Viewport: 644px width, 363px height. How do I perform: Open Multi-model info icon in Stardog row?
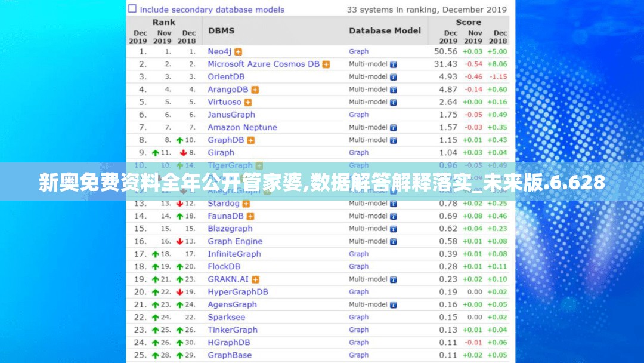394,204
